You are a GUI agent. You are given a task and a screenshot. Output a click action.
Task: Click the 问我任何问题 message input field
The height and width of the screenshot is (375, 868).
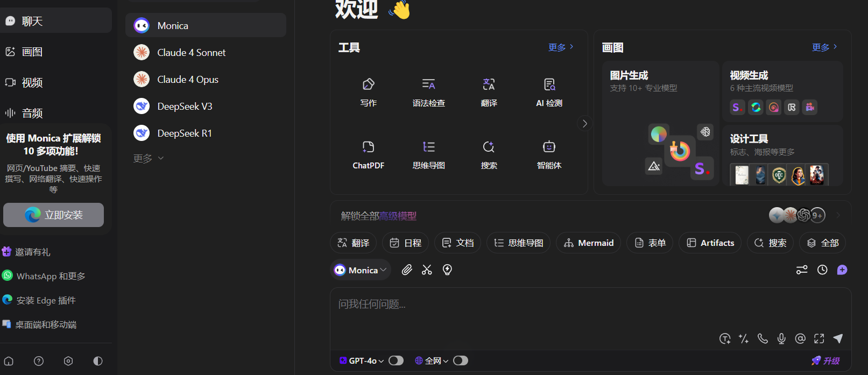[x=590, y=305]
